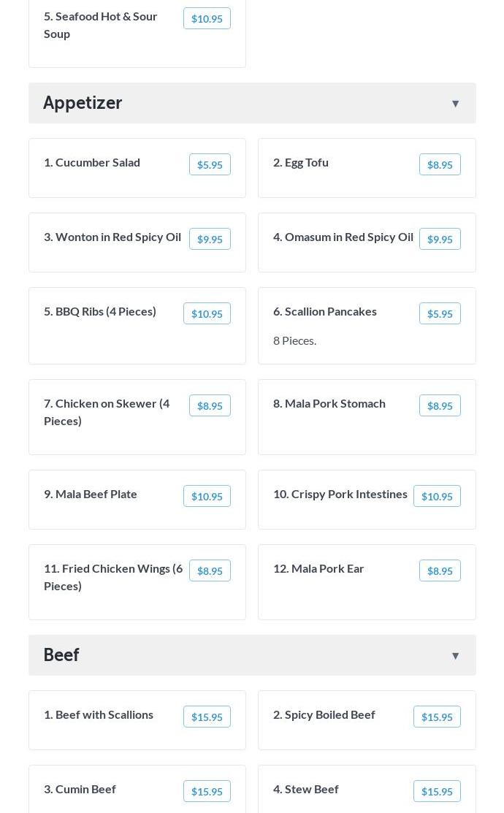Select Seafood Hot & Sour Soup price
Screen dimensions: 504x813
(207, 19)
